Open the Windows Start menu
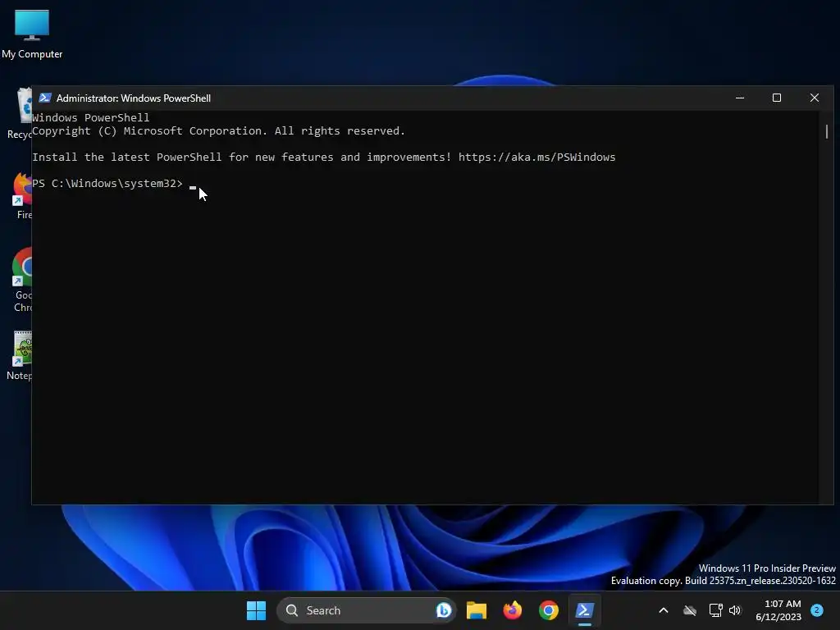This screenshot has height=630, width=840. pos(256,610)
